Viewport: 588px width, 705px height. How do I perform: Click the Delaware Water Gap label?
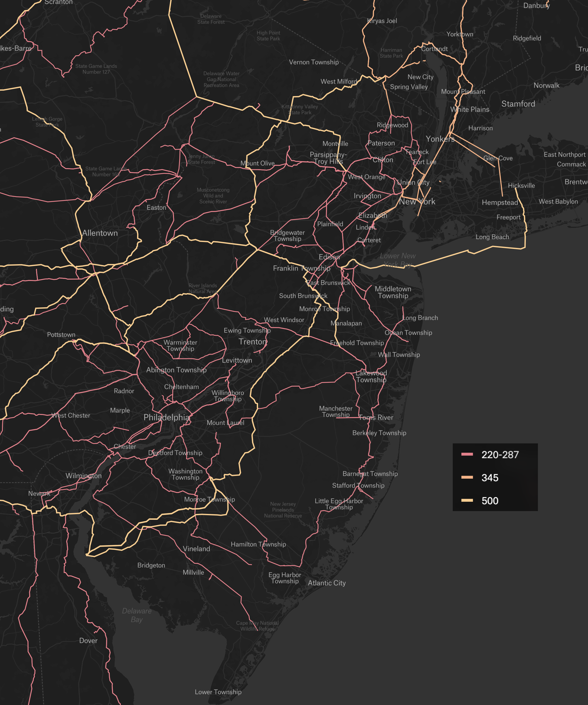[x=221, y=79]
